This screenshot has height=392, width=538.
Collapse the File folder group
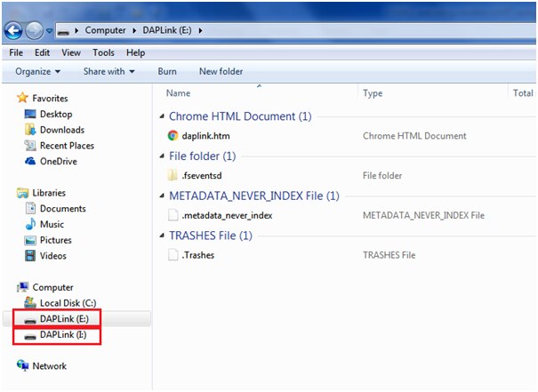point(162,156)
